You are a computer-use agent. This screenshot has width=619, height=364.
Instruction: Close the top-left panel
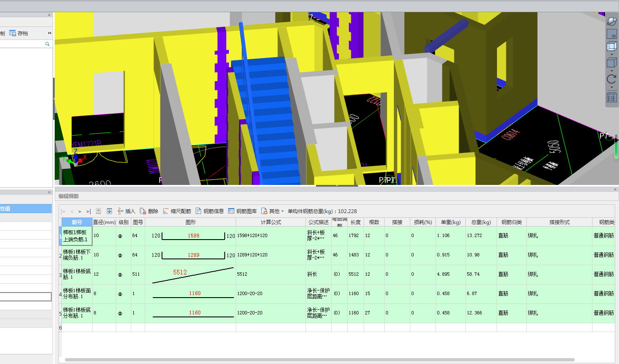point(49,15)
